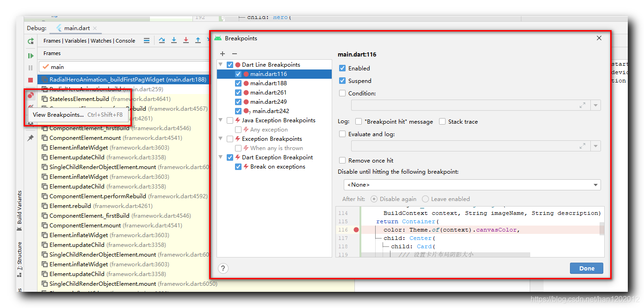The height and width of the screenshot is (308, 644).
Task: Select Element.rebuild (framework.dart:4261) frame
Action: click(124, 206)
